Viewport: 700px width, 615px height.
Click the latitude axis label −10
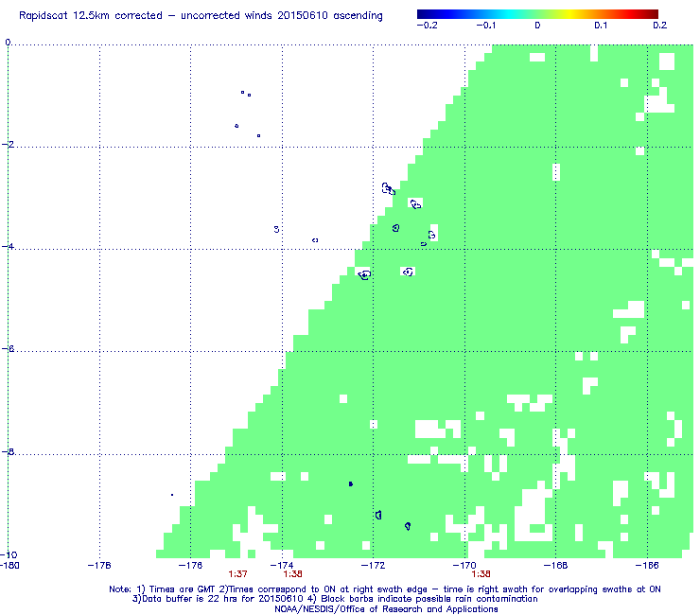click(x=9, y=554)
